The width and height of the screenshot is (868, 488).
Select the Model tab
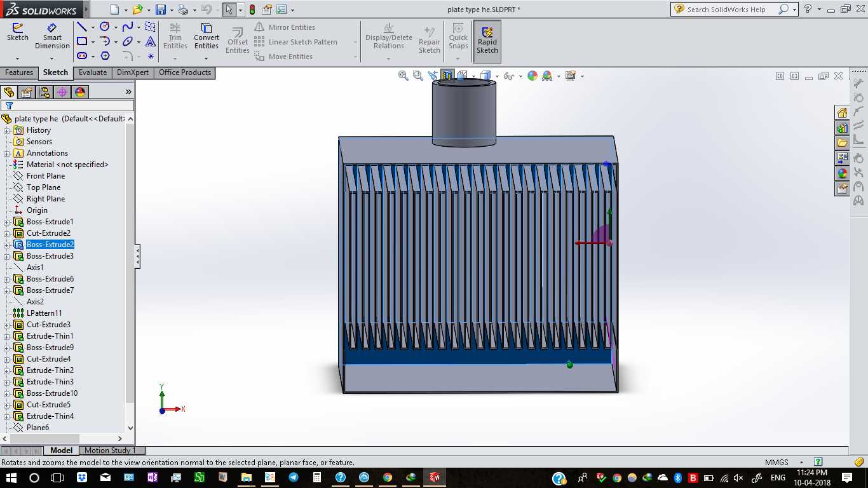tap(61, 451)
